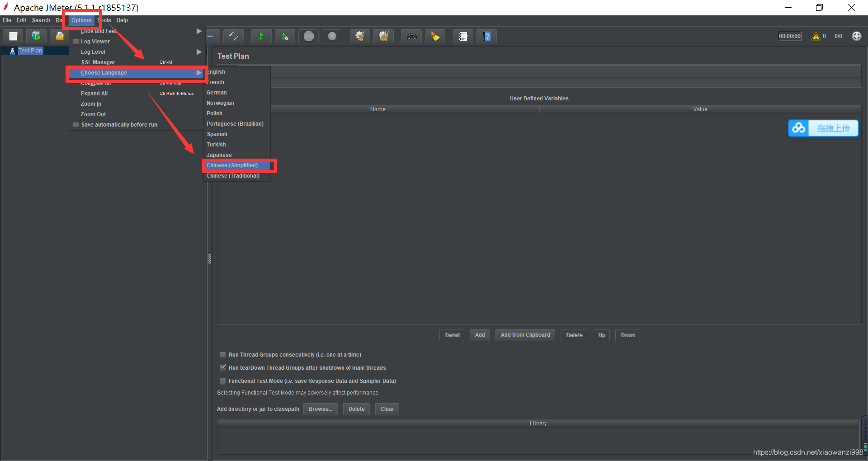Start the test with the green play icon
868x461 pixels.
coord(261,36)
